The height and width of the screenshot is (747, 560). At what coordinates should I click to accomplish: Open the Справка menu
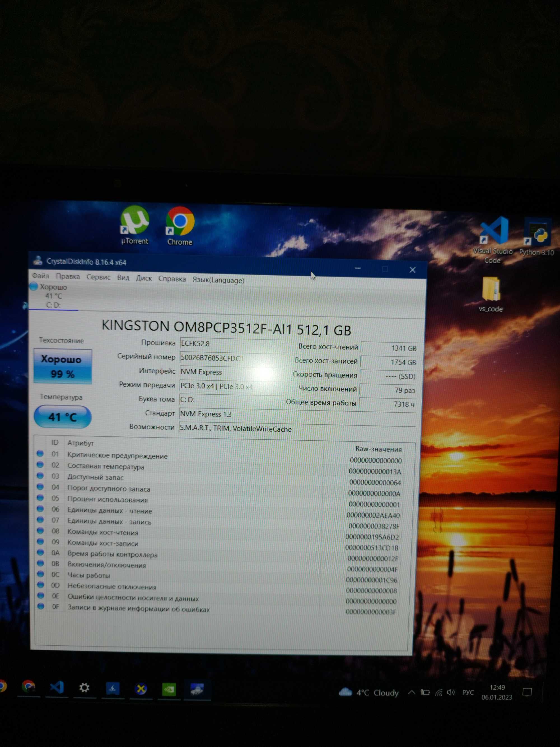click(x=172, y=279)
